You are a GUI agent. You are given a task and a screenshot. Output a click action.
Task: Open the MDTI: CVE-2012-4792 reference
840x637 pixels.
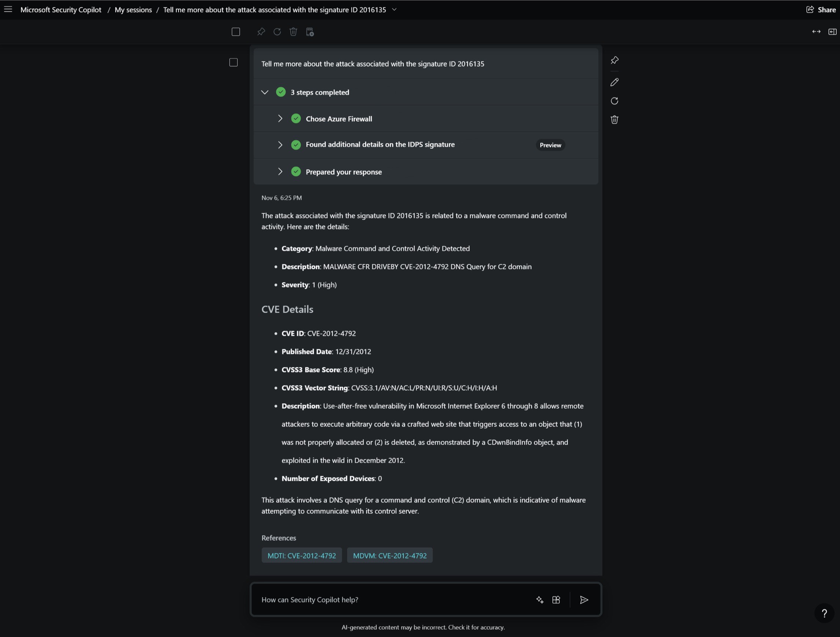coord(301,555)
